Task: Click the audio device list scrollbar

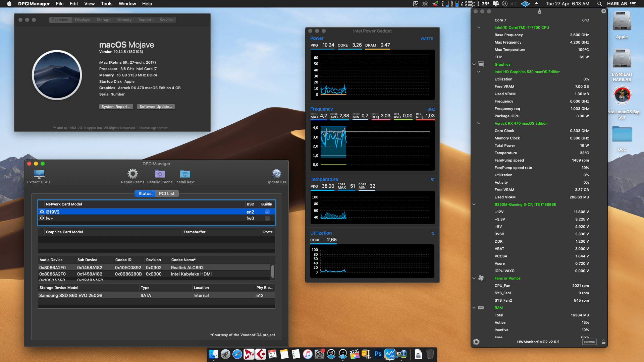Action: (273, 271)
